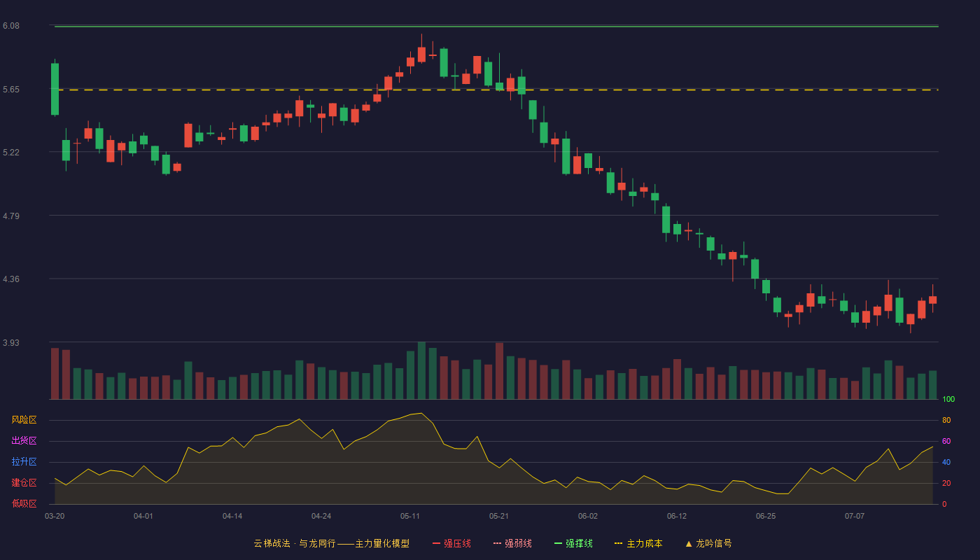This screenshot has width=980, height=560.
Task: Toggle the 主力成本 legend series
Action: [x=638, y=543]
